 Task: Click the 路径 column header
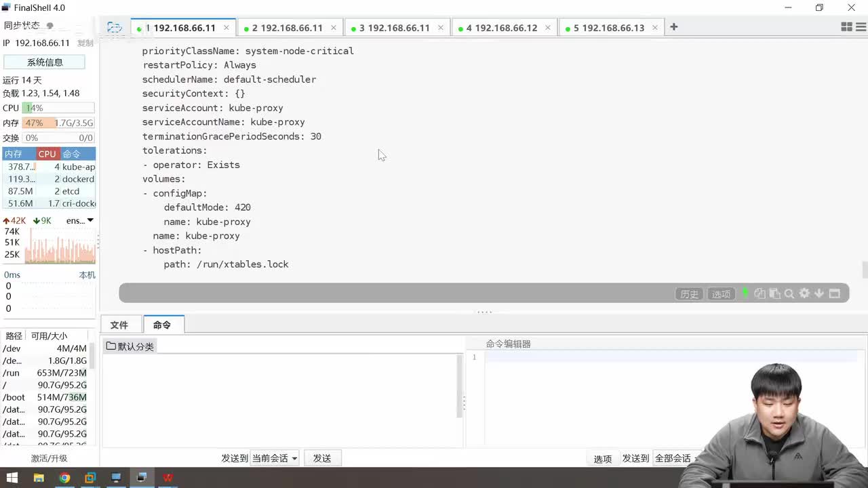(x=14, y=336)
